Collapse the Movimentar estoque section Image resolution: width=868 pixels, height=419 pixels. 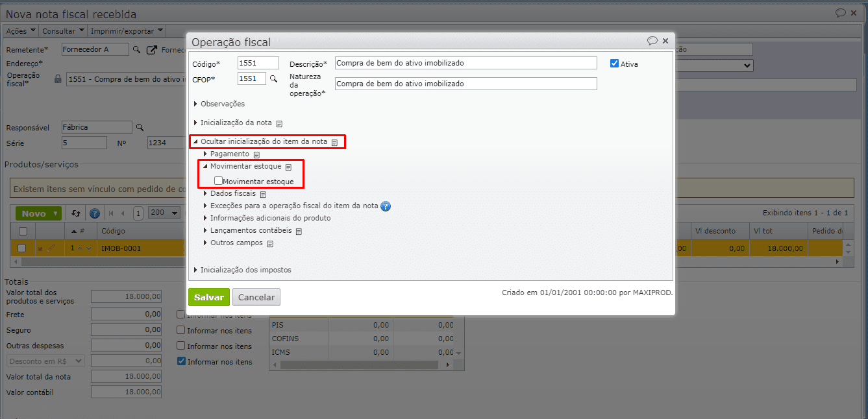[x=205, y=167]
